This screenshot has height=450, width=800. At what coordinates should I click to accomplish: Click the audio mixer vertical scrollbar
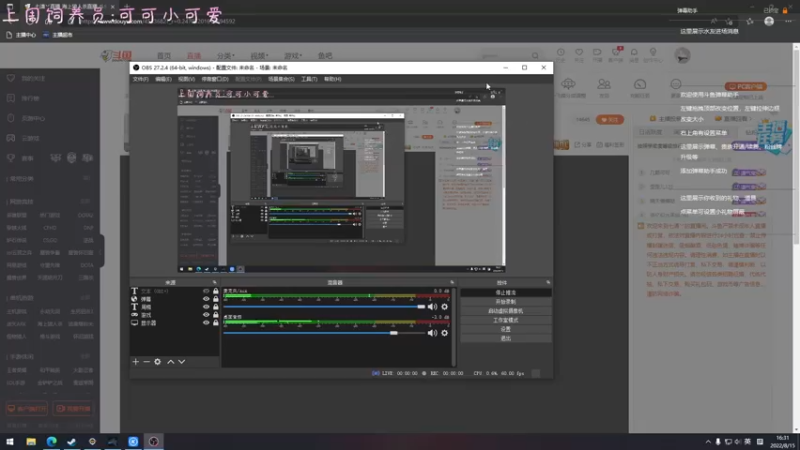[x=454, y=327]
